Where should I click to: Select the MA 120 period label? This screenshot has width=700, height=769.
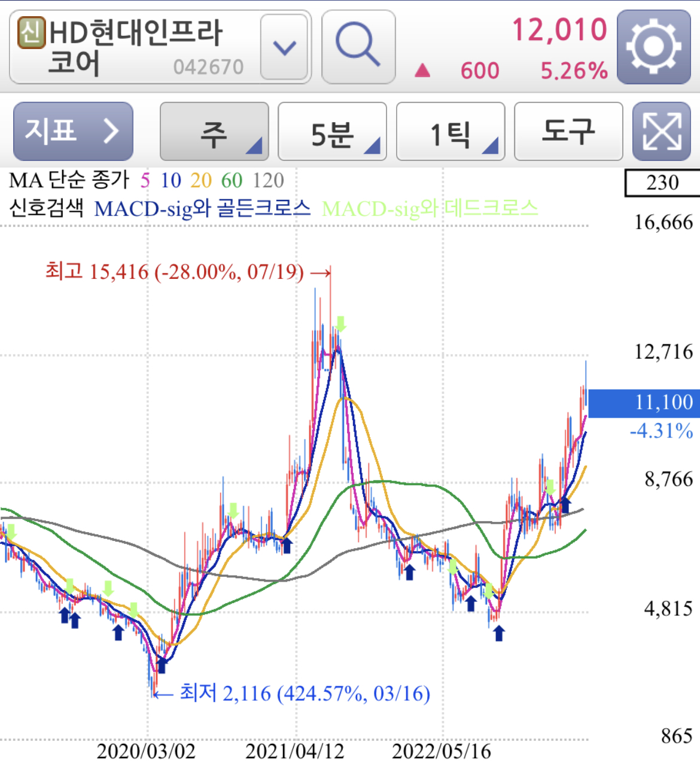(268, 181)
